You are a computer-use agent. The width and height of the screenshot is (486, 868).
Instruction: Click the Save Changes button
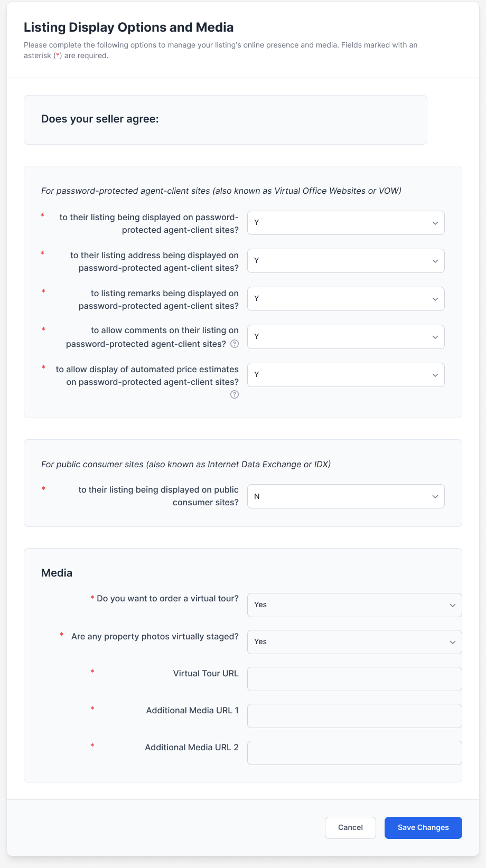(x=423, y=828)
